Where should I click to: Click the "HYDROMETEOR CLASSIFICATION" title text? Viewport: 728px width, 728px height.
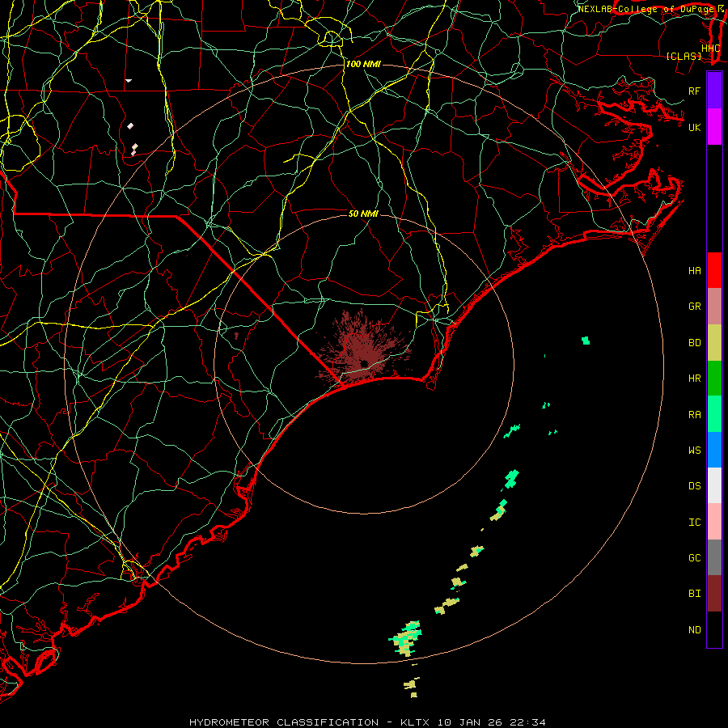284,722
